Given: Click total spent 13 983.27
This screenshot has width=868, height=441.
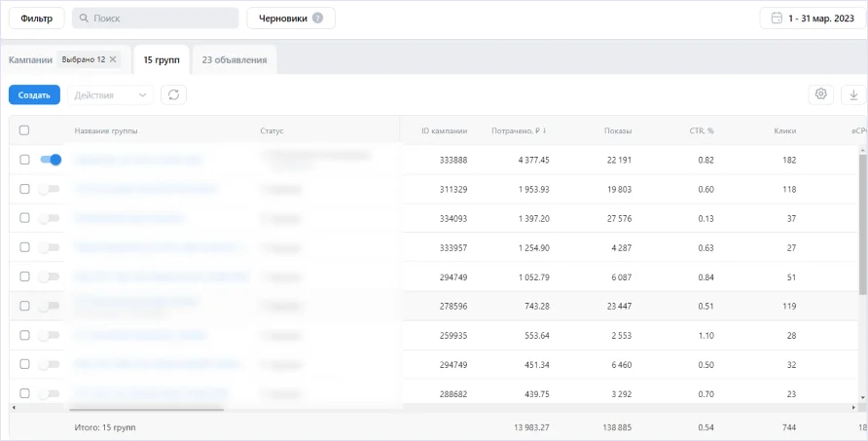Looking at the screenshot, I should 531,427.
